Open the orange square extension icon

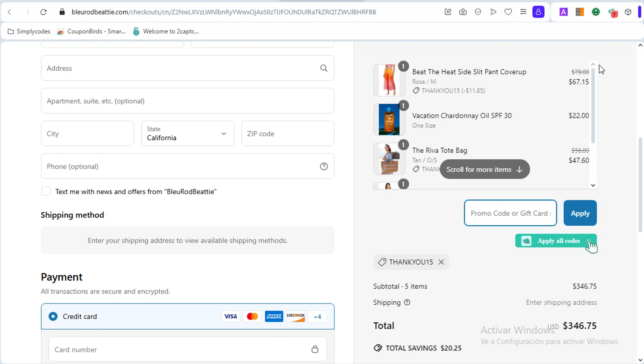tap(580, 12)
